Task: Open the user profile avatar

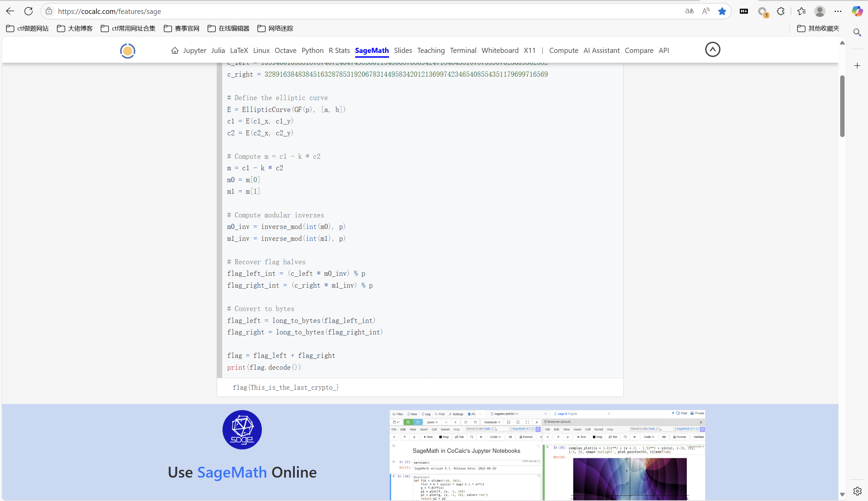Action: (819, 11)
